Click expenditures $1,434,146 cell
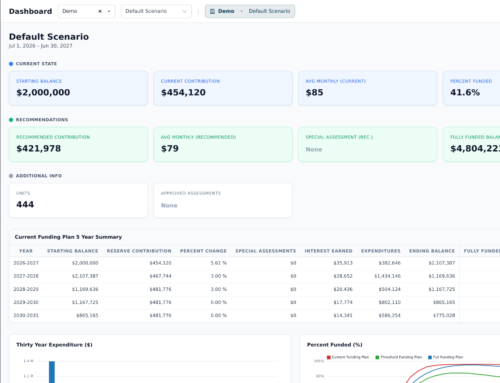 coord(387,276)
